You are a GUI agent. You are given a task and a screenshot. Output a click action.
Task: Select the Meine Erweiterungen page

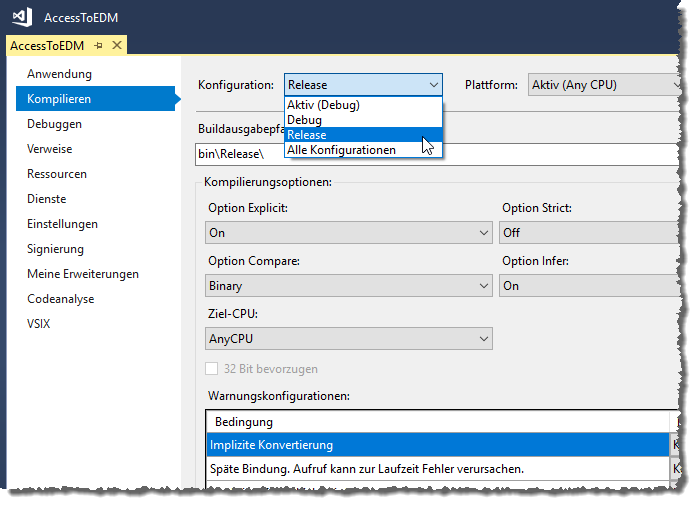tap(82, 274)
